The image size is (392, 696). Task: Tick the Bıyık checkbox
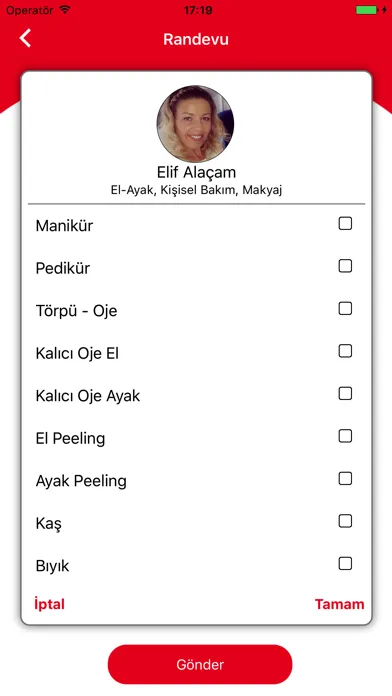[x=345, y=564]
